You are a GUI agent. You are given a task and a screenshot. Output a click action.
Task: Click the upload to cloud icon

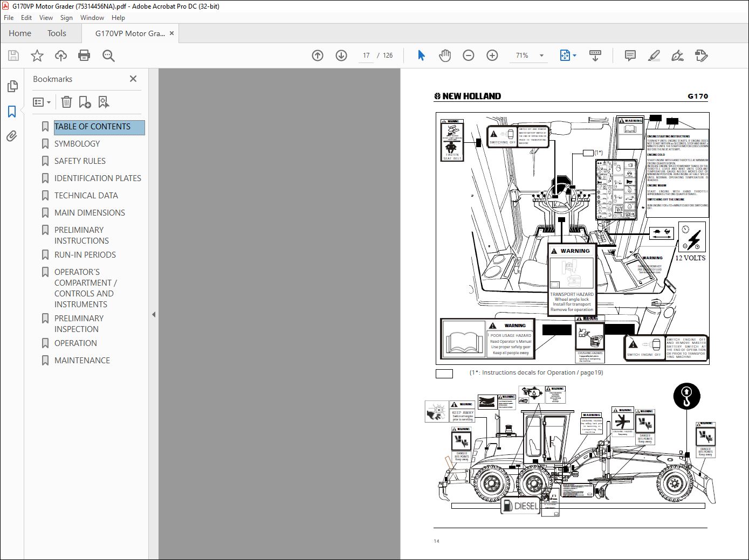pos(61,56)
